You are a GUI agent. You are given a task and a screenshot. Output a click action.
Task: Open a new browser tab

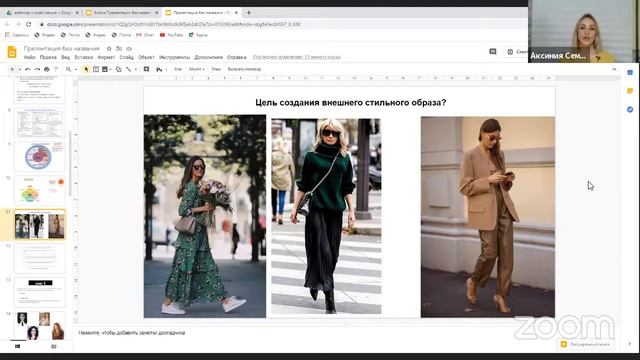tap(249, 13)
